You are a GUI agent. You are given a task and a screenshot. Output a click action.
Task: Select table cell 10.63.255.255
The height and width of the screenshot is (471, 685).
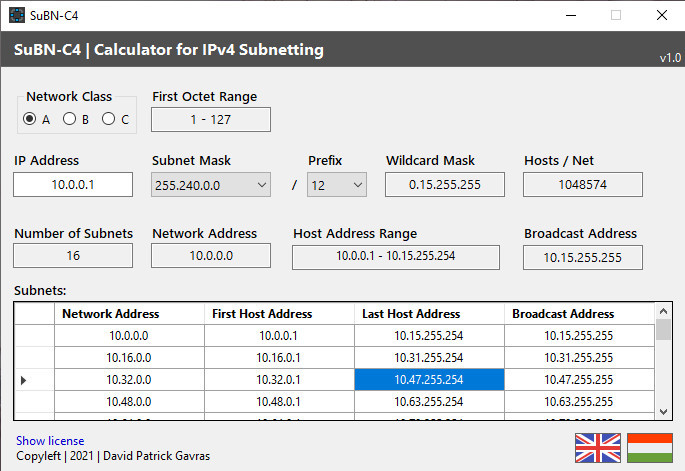pyautogui.click(x=579, y=402)
